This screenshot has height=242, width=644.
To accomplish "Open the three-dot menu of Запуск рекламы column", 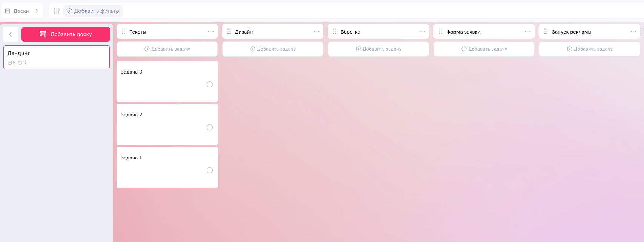I will (x=633, y=31).
